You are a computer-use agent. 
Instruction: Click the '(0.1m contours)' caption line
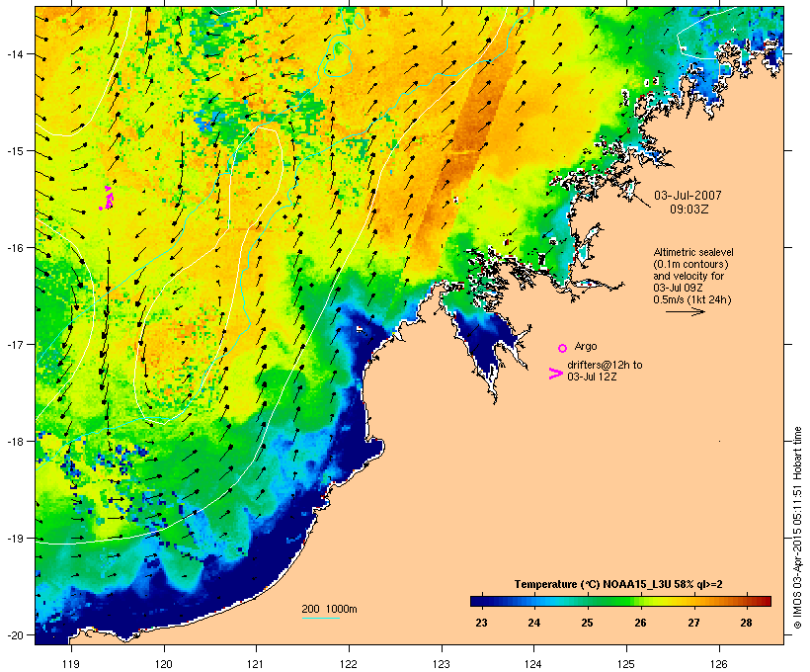pyautogui.click(x=690, y=264)
